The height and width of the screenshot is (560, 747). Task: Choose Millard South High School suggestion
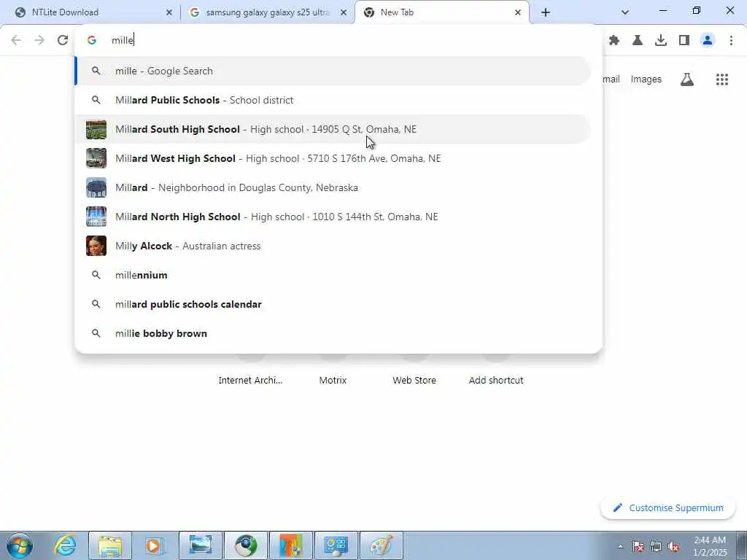tap(333, 129)
